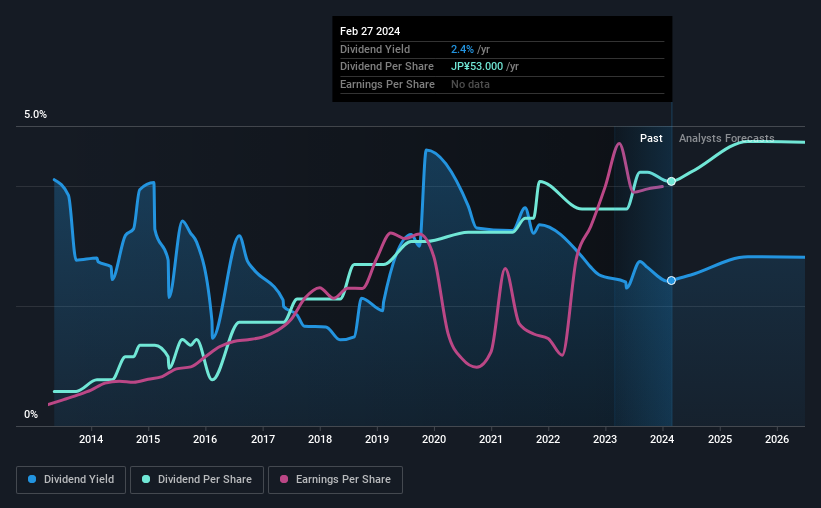This screenshot has width=821, height=508.
Task: Click the pink earnings peak near 2023
Action: [619, 143]
